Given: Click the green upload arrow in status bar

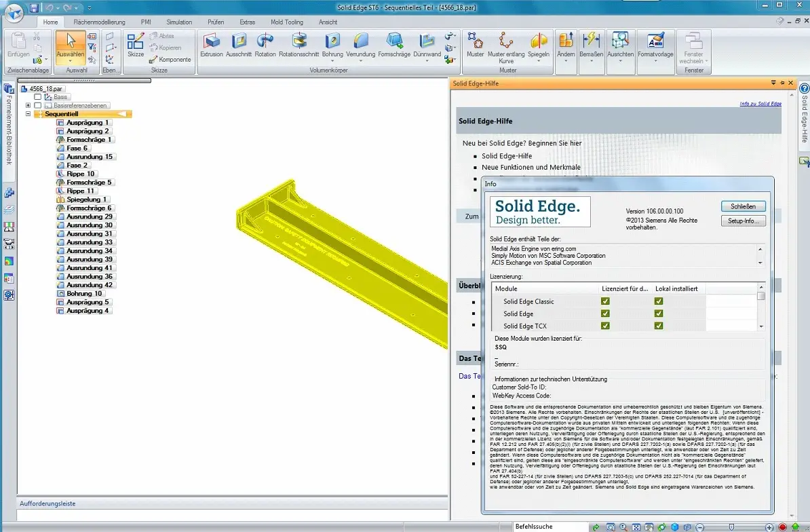Looking at the screenshot, I should click(x=796, y=527).
